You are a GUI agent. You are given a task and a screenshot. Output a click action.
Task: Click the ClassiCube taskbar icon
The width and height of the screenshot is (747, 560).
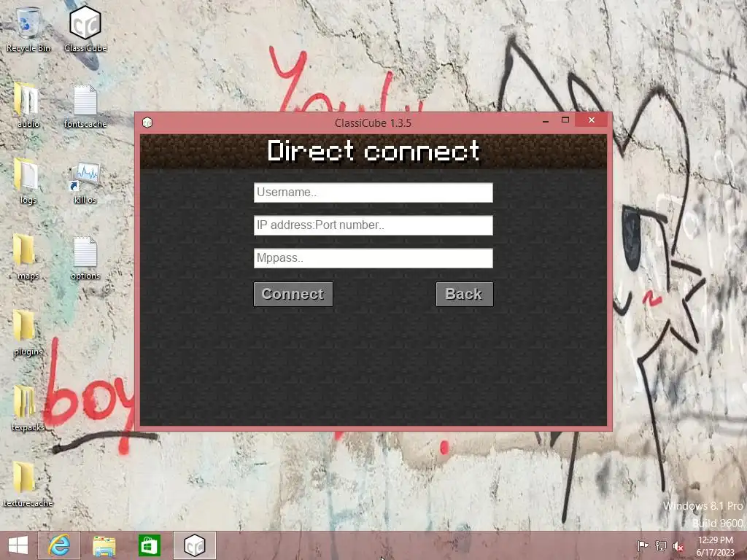(194, 545)
